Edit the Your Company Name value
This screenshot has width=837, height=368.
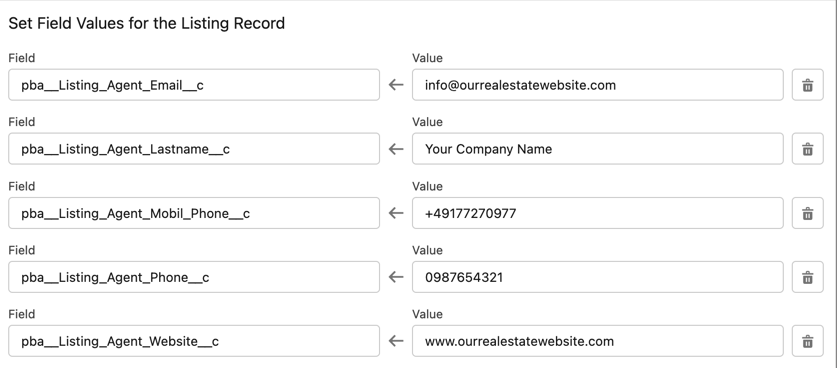tap(598, 149)
